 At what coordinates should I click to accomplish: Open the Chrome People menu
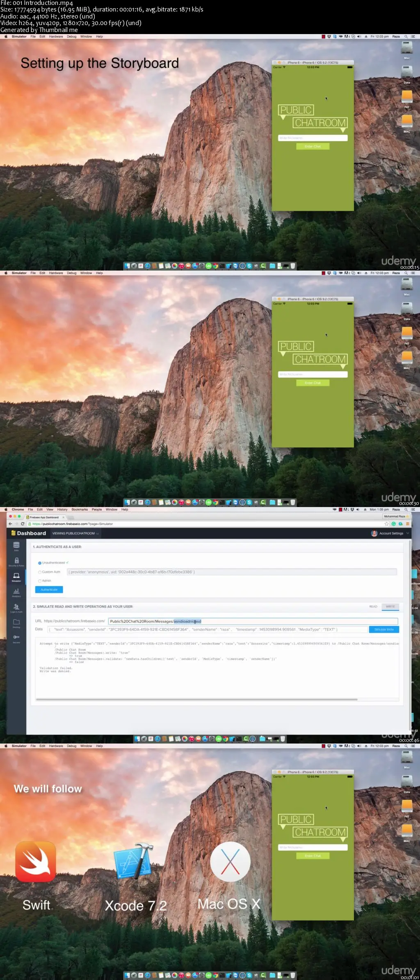coord(97,510)
